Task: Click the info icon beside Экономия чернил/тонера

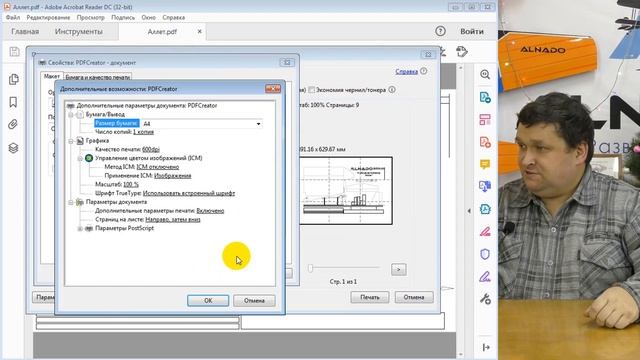Action: [x=392, y=89]
